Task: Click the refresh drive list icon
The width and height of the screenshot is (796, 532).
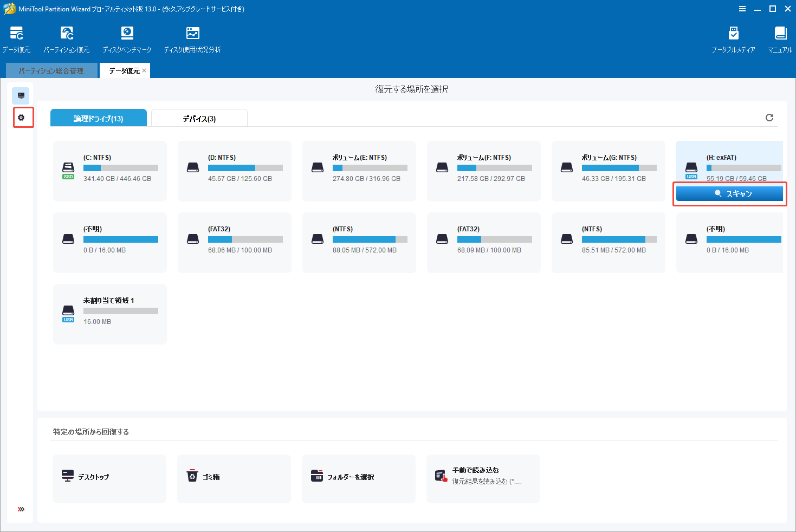Action: (769, 118)
